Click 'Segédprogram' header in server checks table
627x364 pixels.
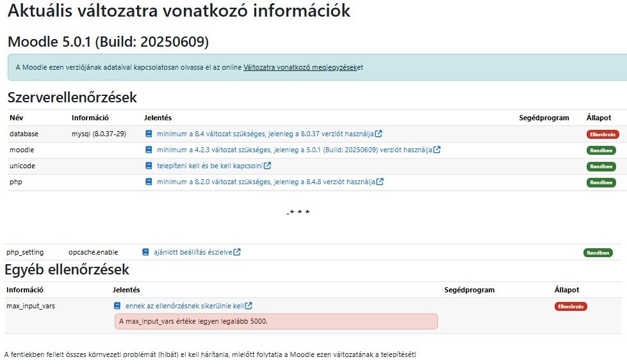[544, 118]
